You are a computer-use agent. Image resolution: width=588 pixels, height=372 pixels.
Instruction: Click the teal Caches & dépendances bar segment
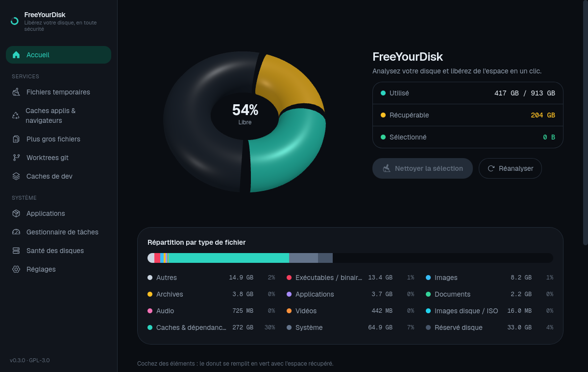coord(228,258)
